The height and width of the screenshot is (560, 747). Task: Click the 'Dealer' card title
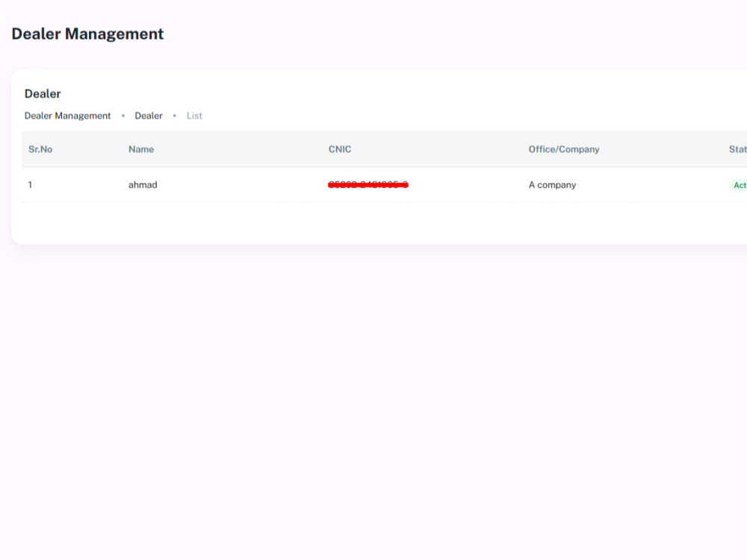[x=43, y=94]
